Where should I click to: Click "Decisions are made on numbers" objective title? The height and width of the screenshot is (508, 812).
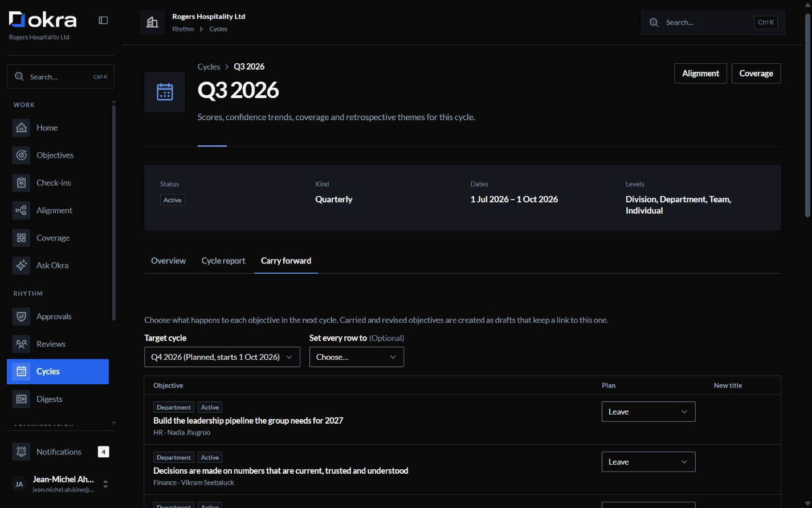pyautogui.click(x=281, y=471)
